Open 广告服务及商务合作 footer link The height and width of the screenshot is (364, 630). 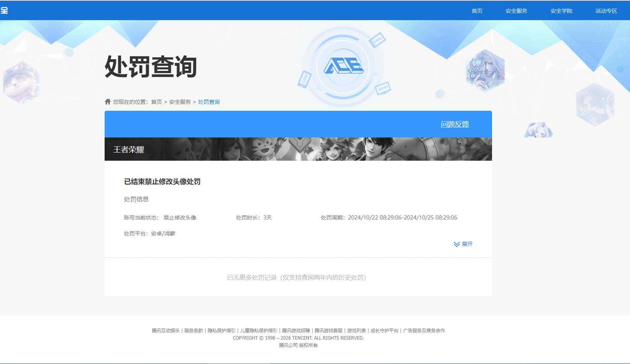coord(424,331)
